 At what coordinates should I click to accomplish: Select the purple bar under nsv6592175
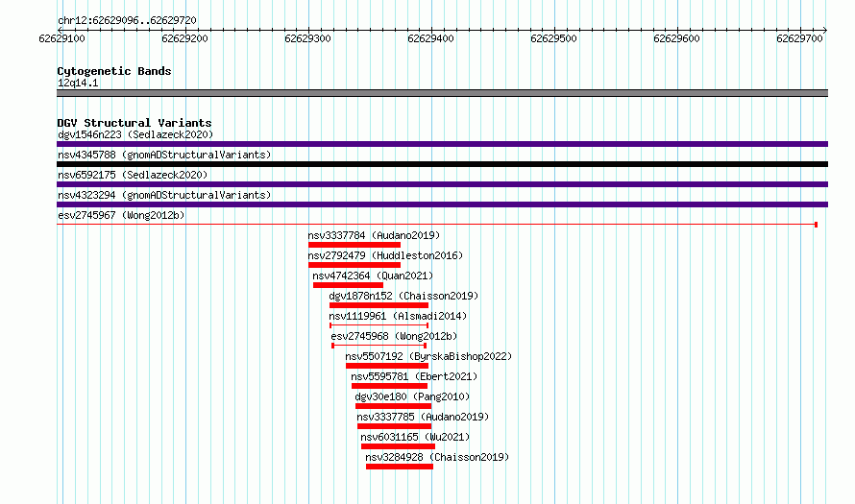(x=442, y=184)
